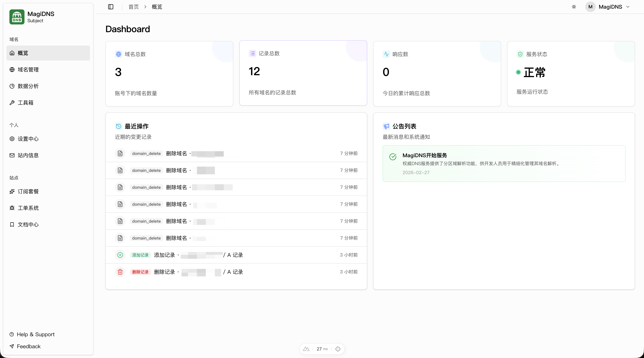Open 域名管理 from the sidebar
644x358 pixels.
(x=28, y=70)
